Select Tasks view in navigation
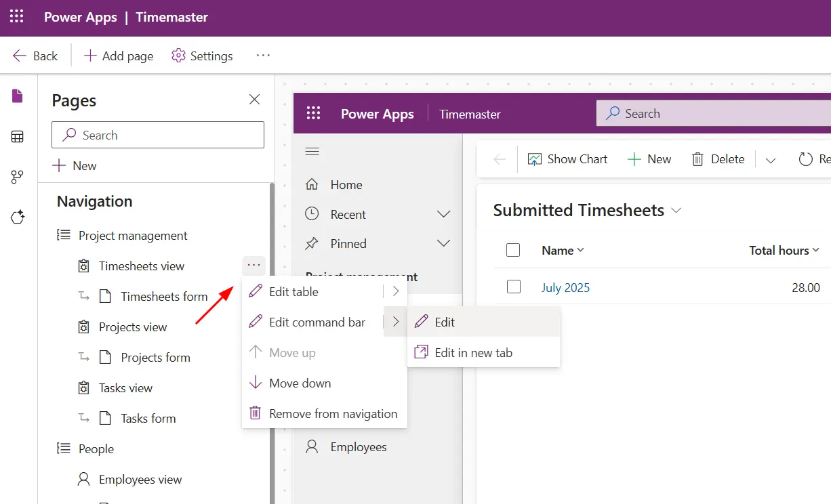Viewport: 831px width, 504px height. click(x=125, y=388)
